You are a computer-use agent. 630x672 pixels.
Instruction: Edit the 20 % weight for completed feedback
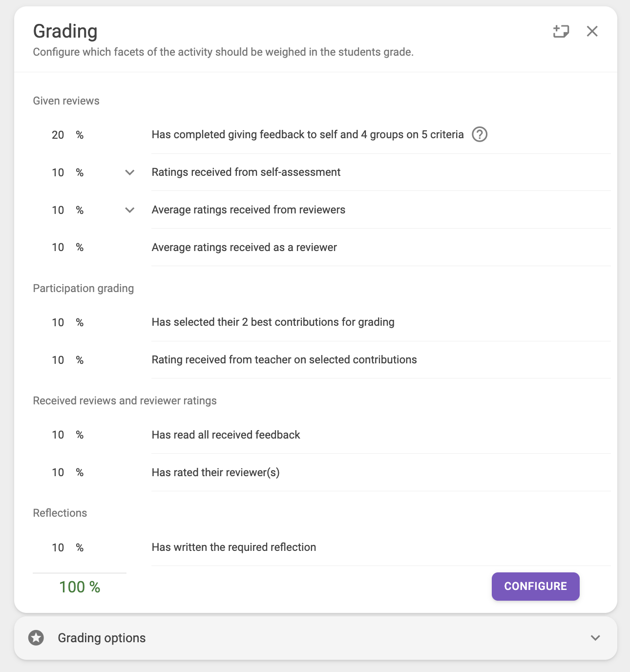[x=58, y=135]
